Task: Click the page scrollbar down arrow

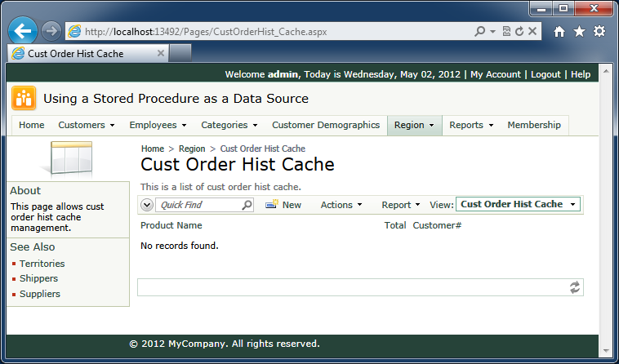Action: (x=606, y=350)
